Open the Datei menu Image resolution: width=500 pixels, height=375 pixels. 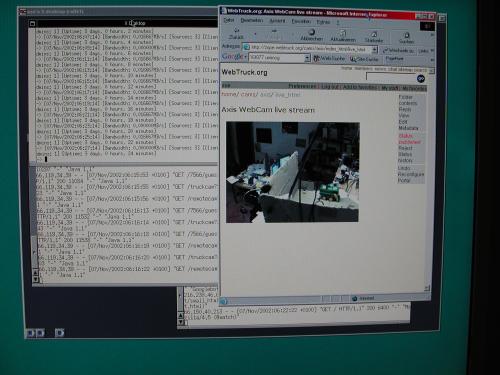[228, 20]
